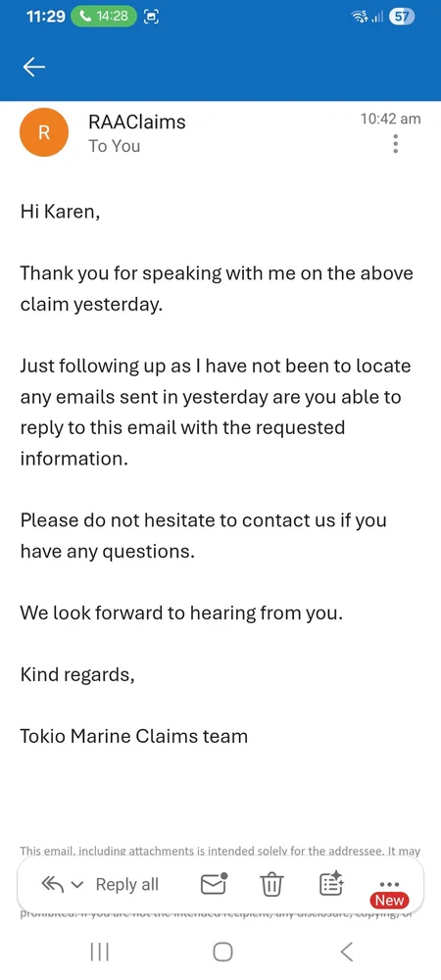Viewport: 441px width, 980px height.
Task: Expand the To You recipient details
Action: click(115, 146)
